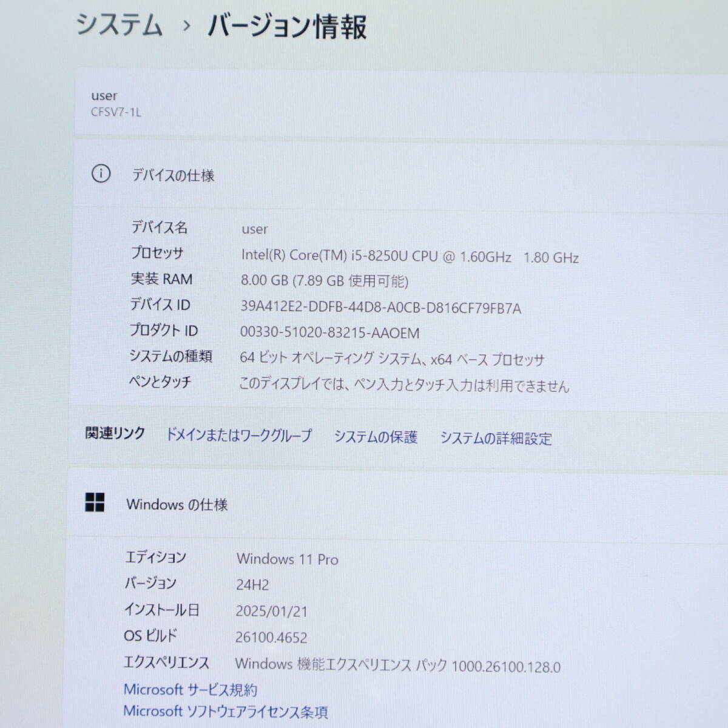
Task: Click the デバイス名 value user
Action: [255, 229]
